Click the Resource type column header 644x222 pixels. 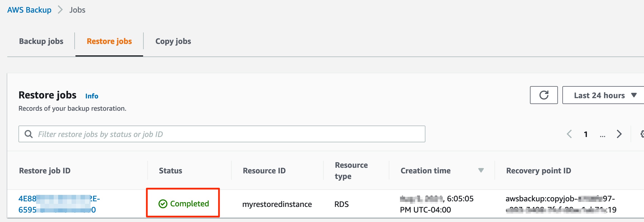point(351,171)
